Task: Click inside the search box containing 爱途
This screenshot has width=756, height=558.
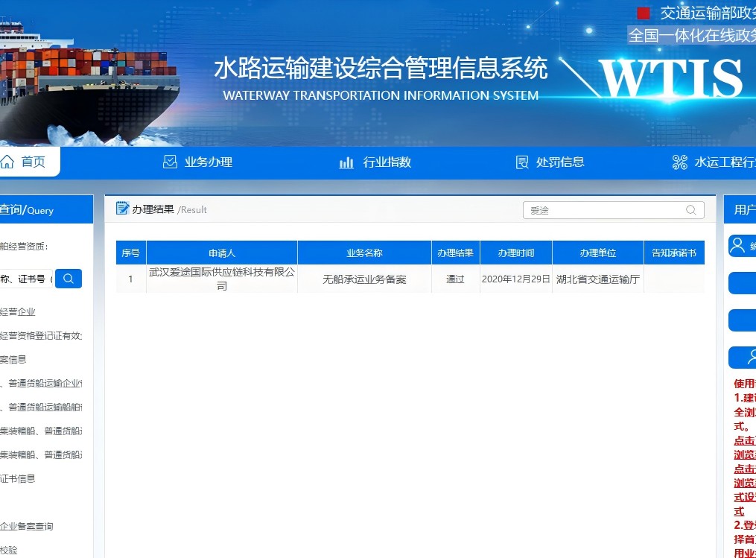Action: [603, 210]
